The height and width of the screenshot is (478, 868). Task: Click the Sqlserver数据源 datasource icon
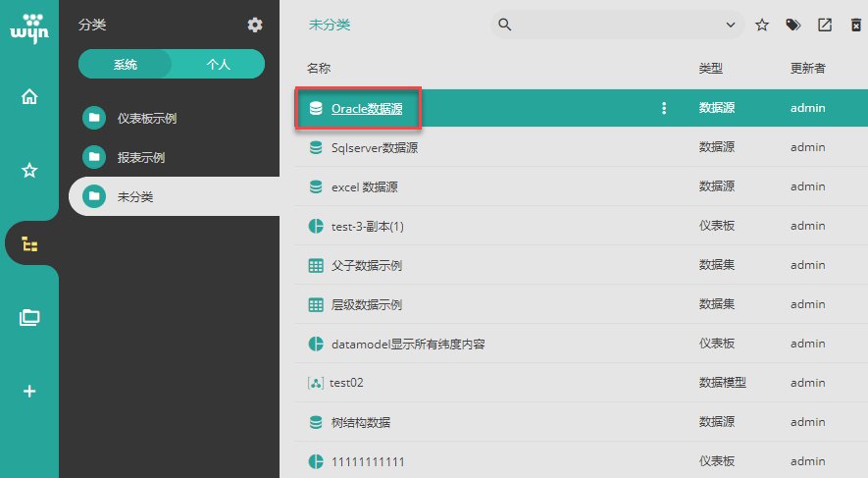pyautogui.click(x=316, y=147)
